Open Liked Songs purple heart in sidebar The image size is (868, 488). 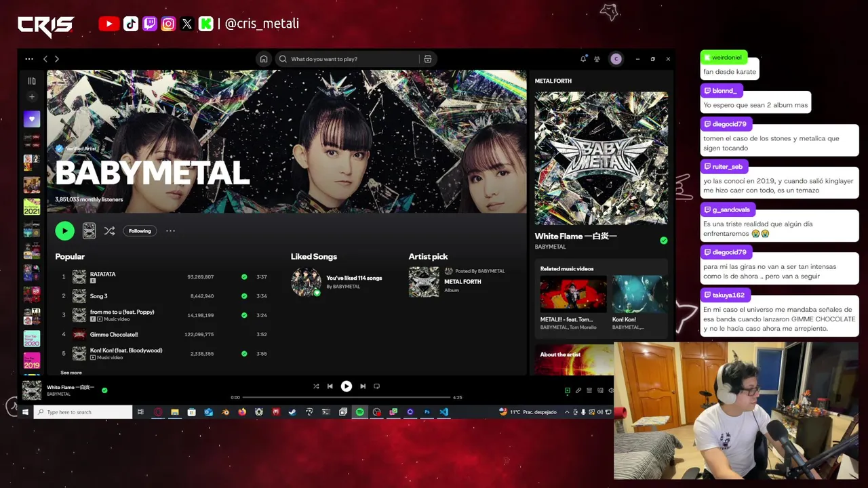click(32, 119)
